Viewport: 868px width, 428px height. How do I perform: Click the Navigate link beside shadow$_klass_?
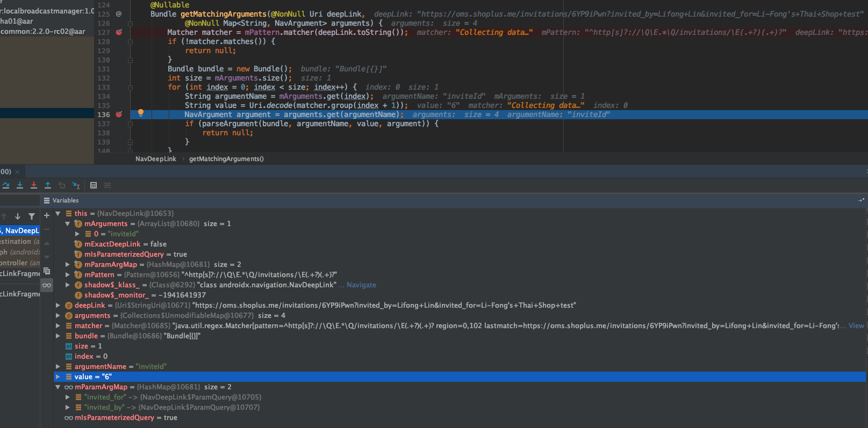[x=361, y=285]
